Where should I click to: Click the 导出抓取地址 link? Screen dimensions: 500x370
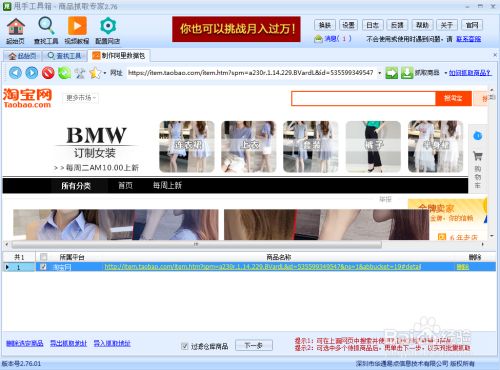[68, 343]
